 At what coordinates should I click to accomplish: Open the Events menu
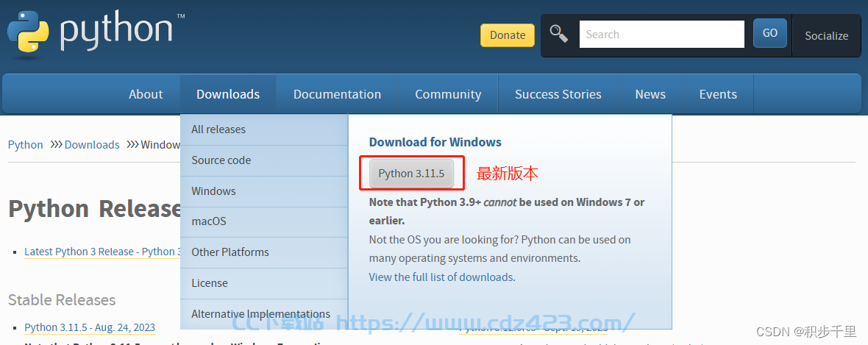point(718,94)
